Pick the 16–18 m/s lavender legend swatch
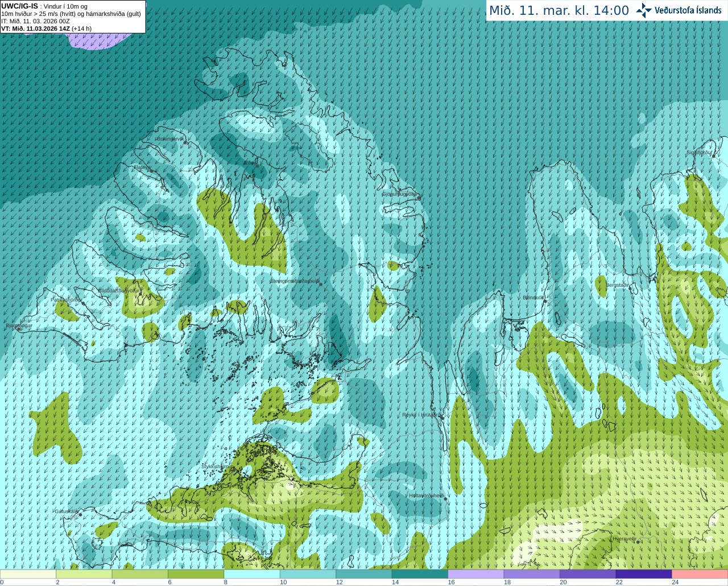The width and height of the screenshot is (728, 586). coord(476,574)
